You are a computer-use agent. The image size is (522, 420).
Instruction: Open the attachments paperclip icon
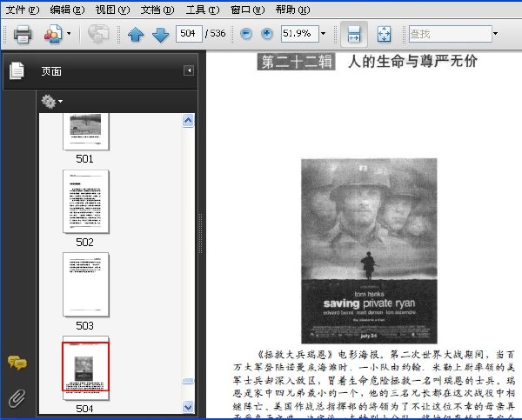point(17,398)
